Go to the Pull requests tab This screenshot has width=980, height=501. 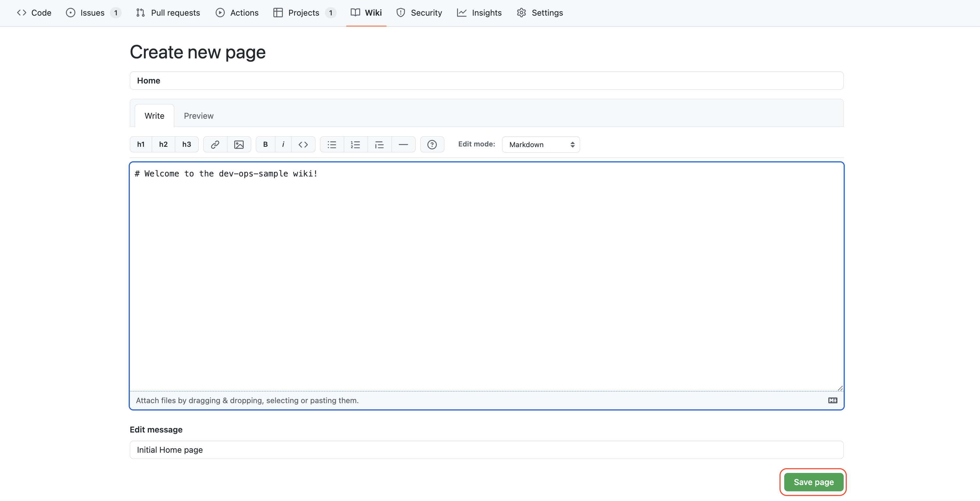coord(168,12)
